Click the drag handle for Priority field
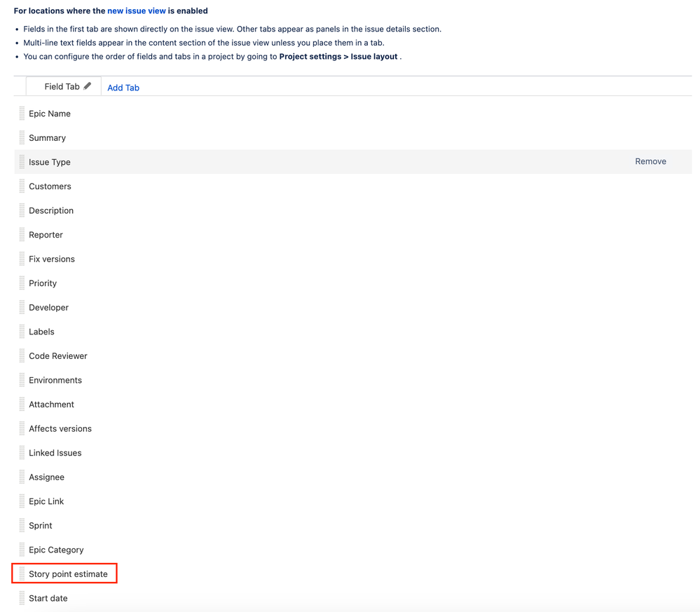Screen dimensions: 700x612 (22, 283)
